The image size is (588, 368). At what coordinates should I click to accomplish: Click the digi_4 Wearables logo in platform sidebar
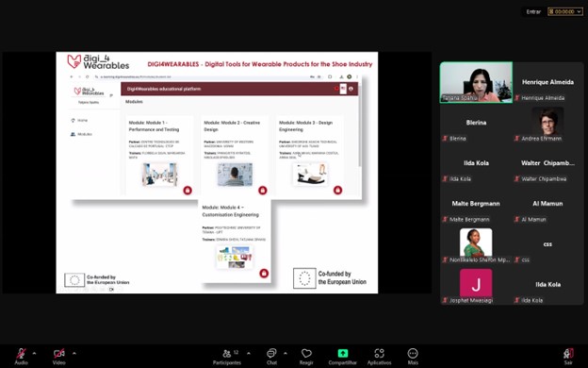[89, 92]
